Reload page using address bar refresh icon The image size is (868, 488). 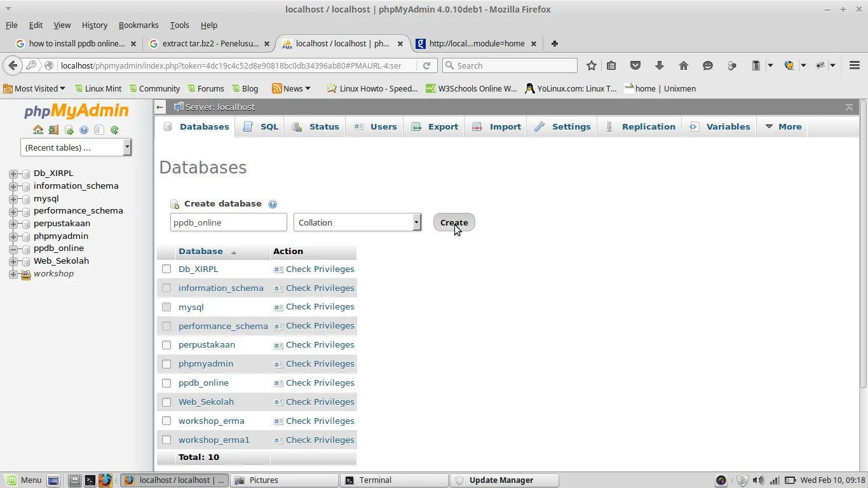tap(427, 65)
